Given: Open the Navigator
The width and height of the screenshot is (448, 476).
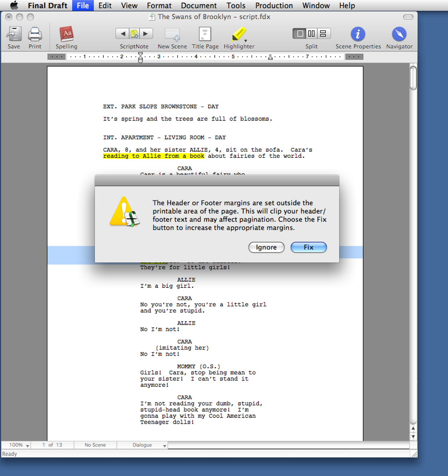Looking at the screenshot, I should (399, 34).
